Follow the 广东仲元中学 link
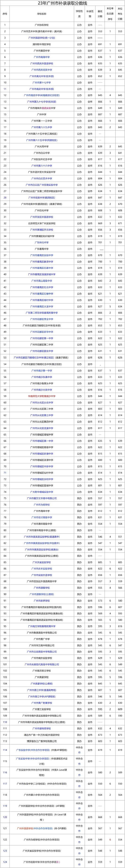This screenshot has width=125, height=868. click(x=42, y=243)
